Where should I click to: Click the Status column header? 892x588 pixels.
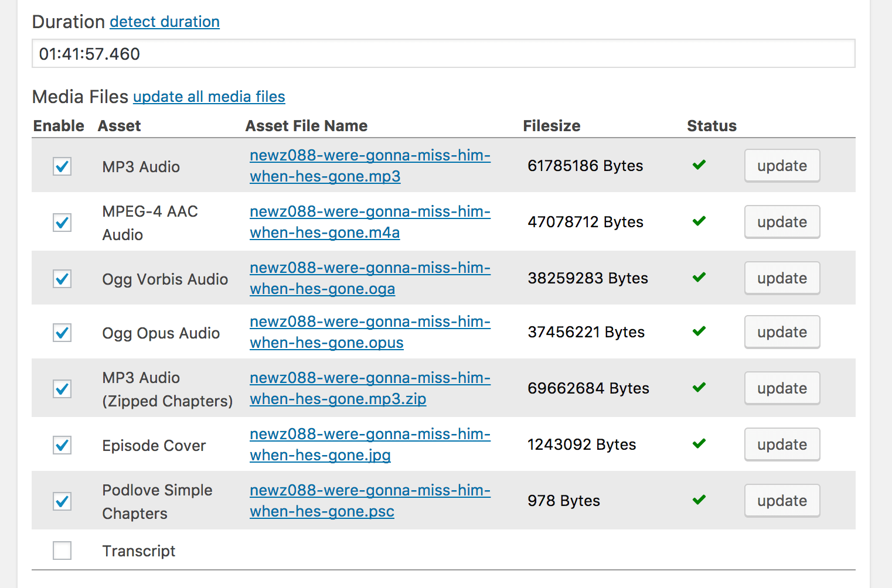711,126
